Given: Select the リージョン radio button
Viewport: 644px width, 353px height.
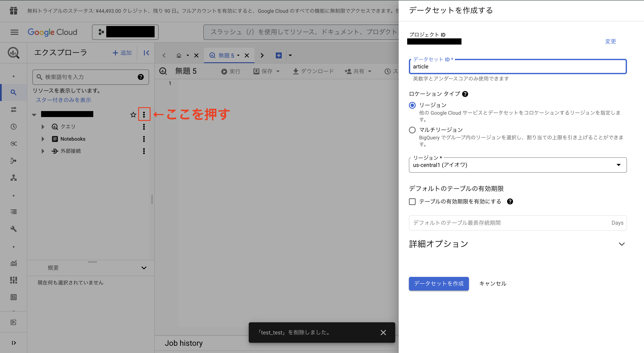Looking at the screenshot, I should 412,105.
